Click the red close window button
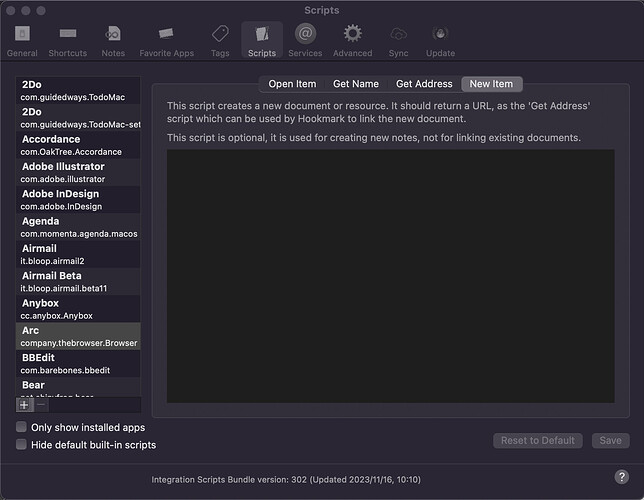The image size is (644, 500). click(11, 10)
